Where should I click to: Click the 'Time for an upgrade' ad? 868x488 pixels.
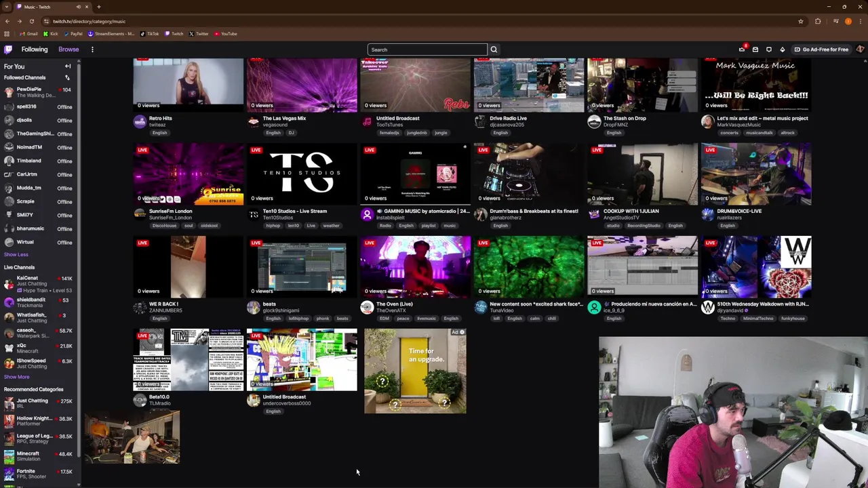(415, 371)
